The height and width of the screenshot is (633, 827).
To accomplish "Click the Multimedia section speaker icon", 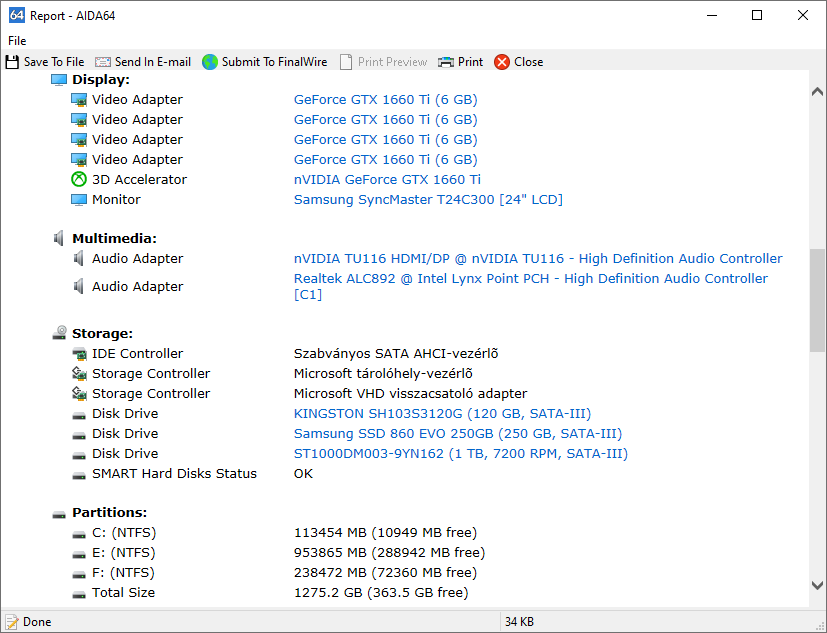I will tap(59, 238).
